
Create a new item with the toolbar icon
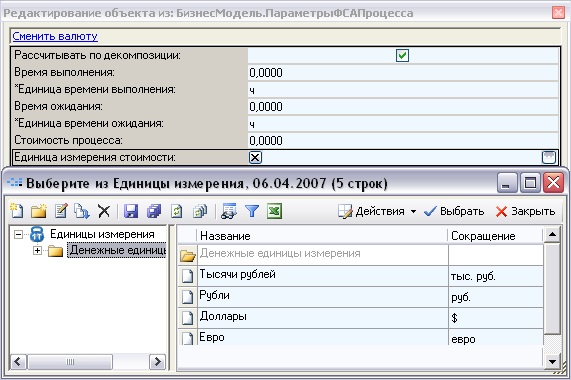pyautogui.click(x=17, y=211)
